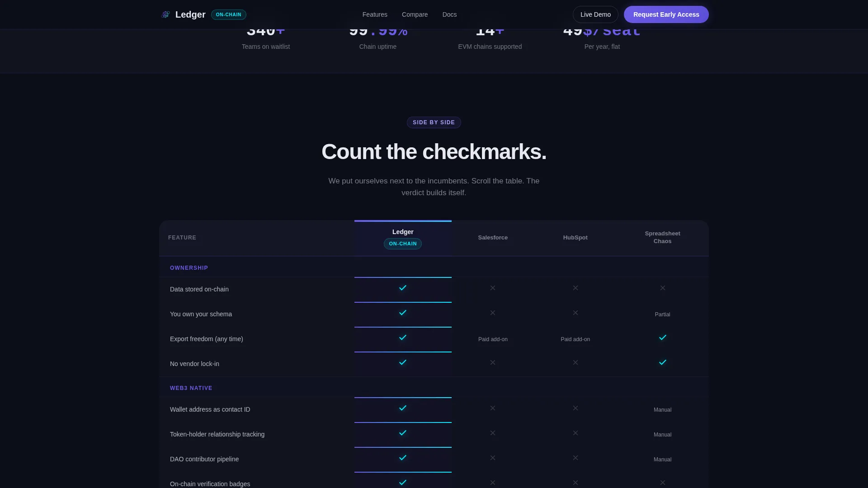The height and width of the screenshot is (488, 868).
Task: Open the Docs nav link
Action: [x=449, y=14]
